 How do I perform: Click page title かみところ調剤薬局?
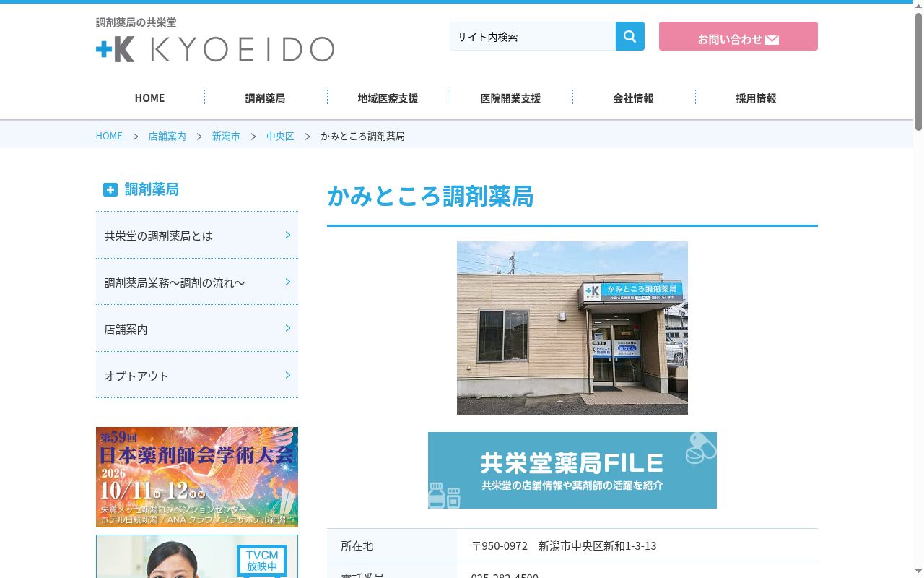[x=430, y=196]
